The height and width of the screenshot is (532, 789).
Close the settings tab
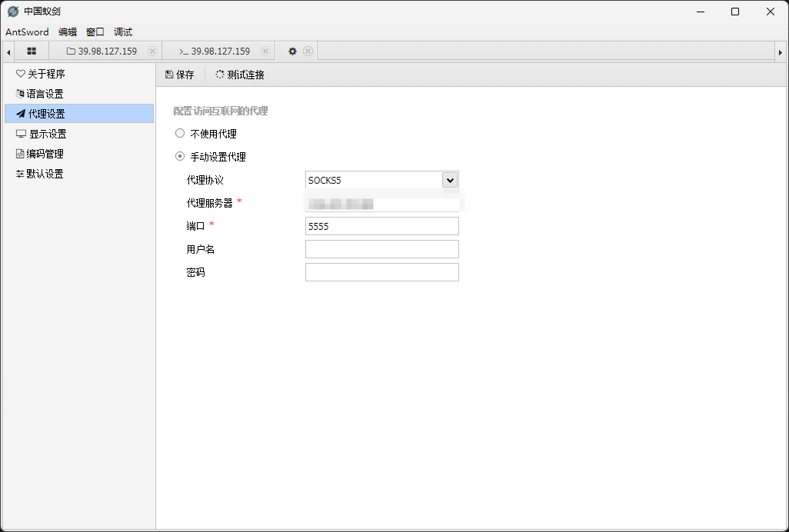308,52
